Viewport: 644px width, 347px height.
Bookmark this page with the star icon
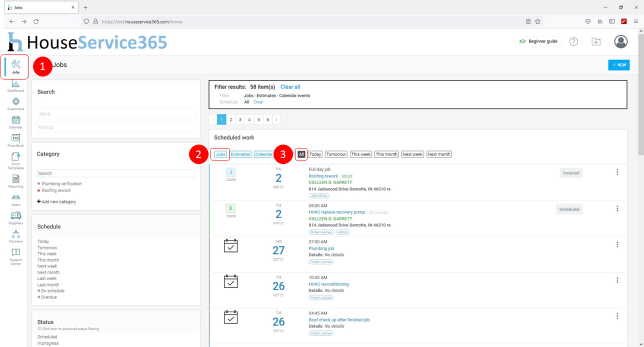(x=537, y=21)
